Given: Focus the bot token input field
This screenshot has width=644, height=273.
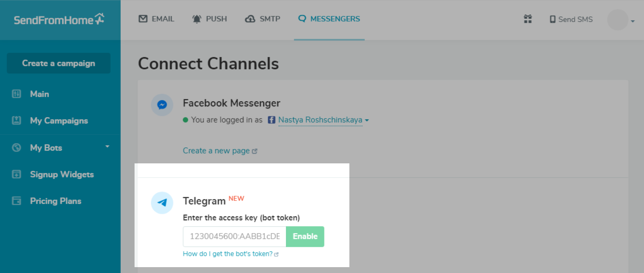Looking at the screenshot, I should 235,236.
